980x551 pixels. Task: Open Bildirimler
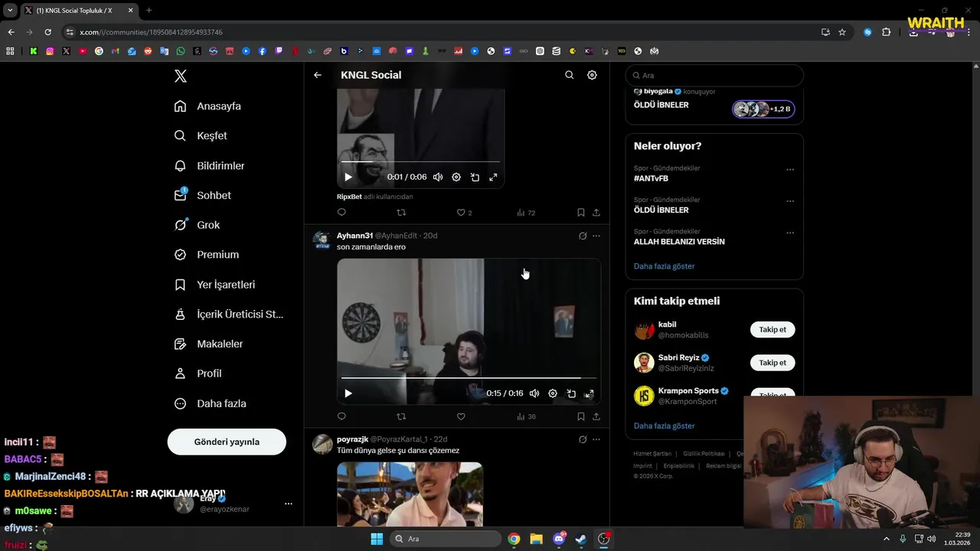(x=210, y=165)
